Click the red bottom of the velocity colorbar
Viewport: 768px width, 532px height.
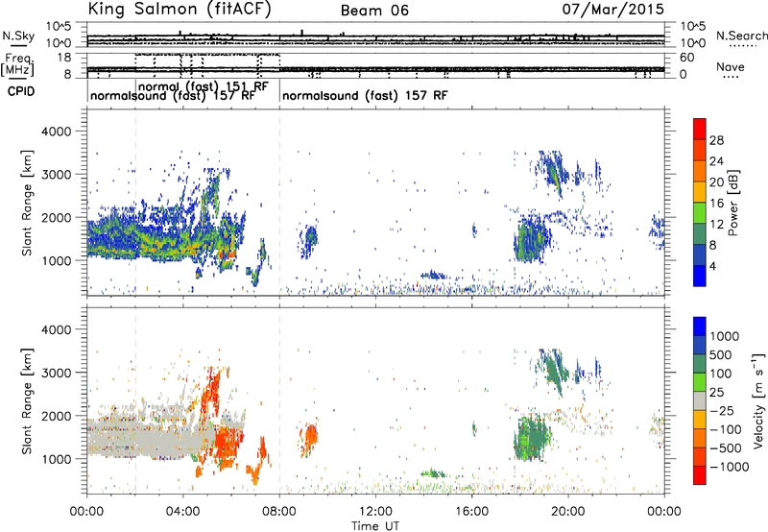point(700,475)
